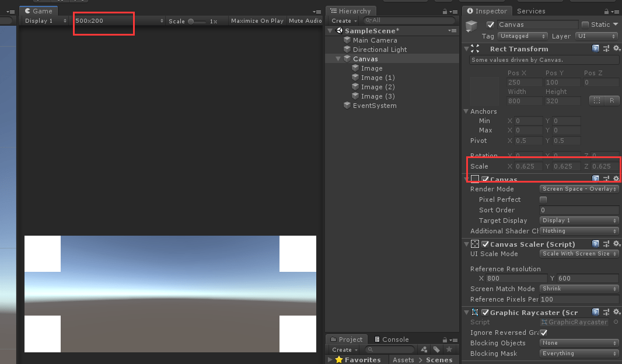This screenshot has height=364, width=622.
Task: Open the Game view panel options menu
Action: click(x=317, y=12)
